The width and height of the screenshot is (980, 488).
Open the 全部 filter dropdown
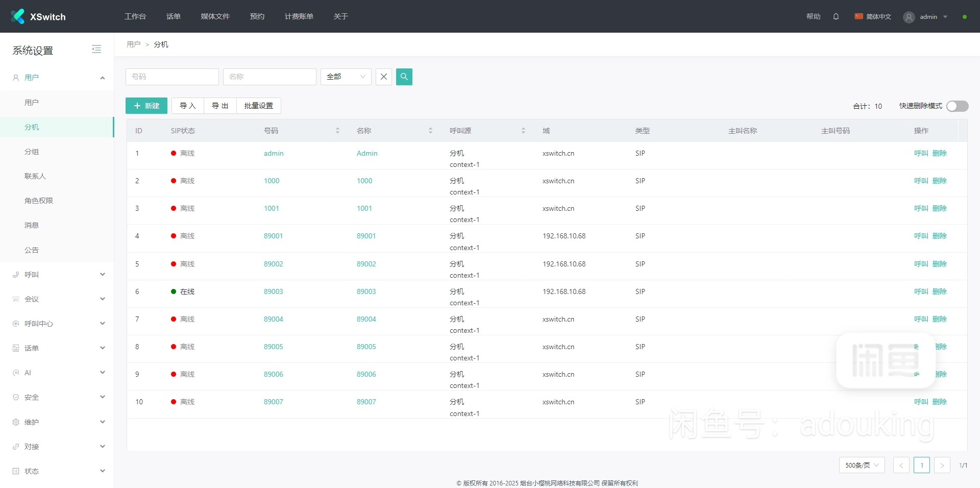click(346, 77)
